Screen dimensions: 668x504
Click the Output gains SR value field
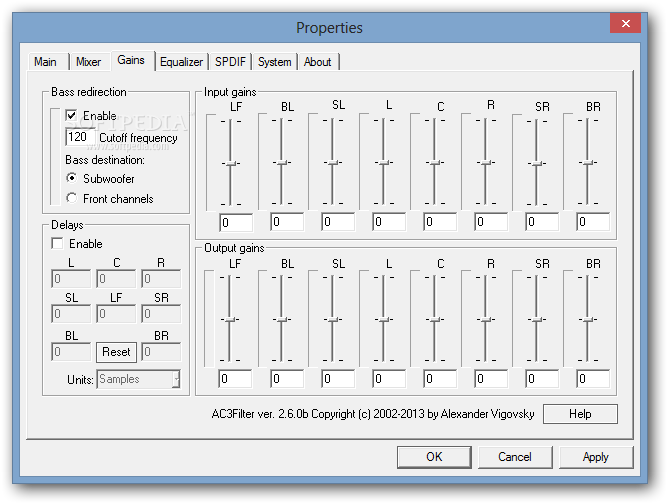(x=542, y=379)
